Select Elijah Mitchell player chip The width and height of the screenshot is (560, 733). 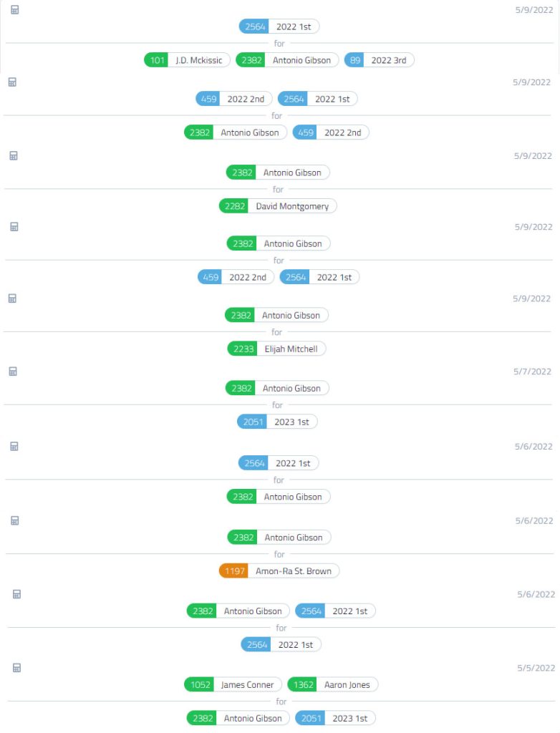pyautogui.click(x=276, y=349)
